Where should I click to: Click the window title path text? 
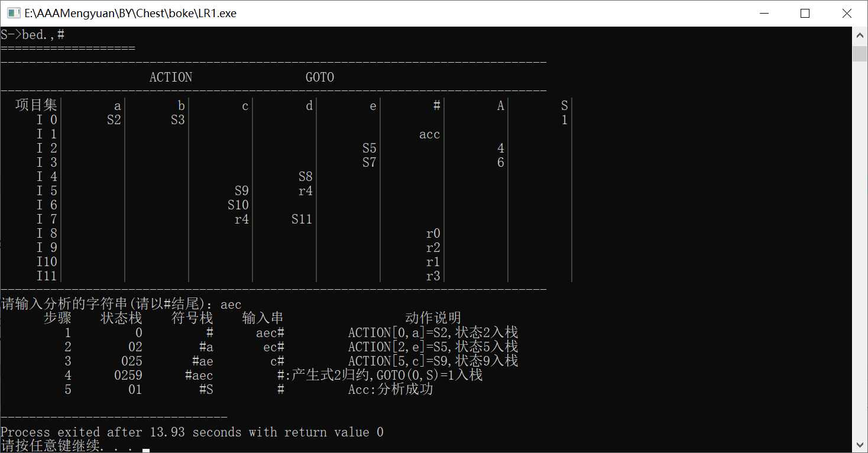pyautogui.click(x=130, y=13)
